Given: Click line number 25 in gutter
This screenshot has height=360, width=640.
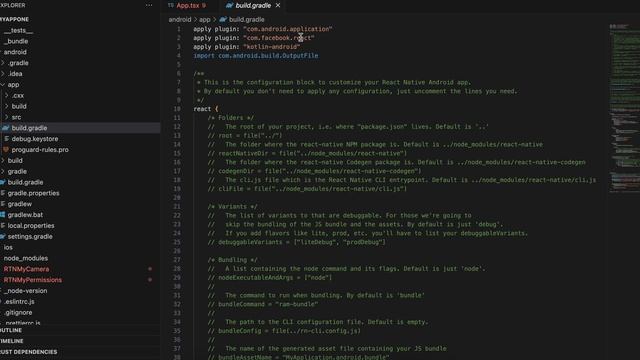Looking at the screenshot, I should (177, 242).
